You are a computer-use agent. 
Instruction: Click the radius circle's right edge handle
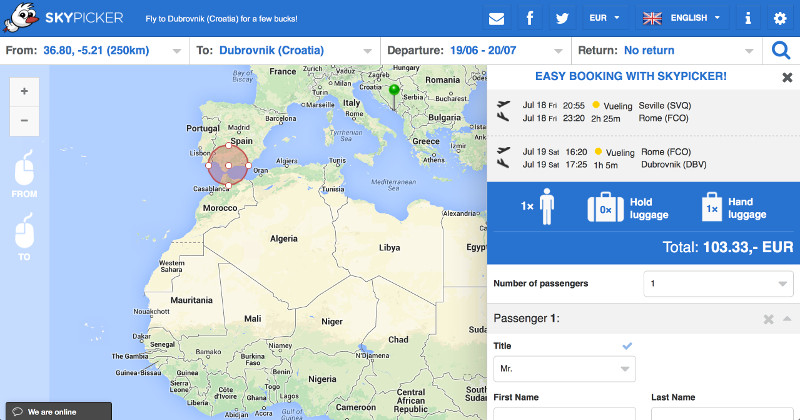(x=248, y=165)
